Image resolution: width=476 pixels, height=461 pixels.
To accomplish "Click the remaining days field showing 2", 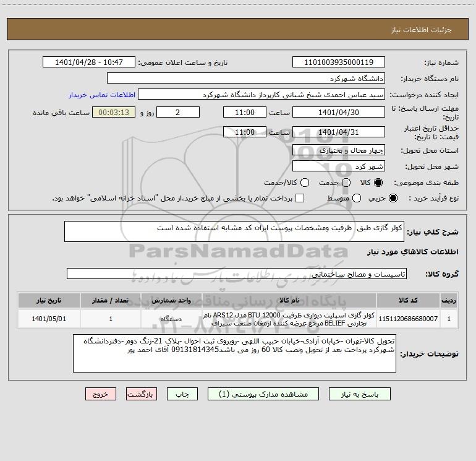I will pyautogui.click(x=178, y=112).
